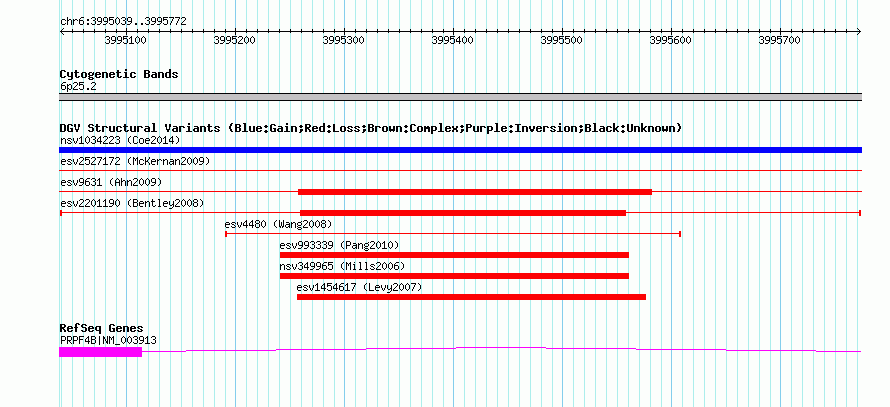This screenshot has width=890, height=407.
Task: Open the PRPF4B|NM_003913 gene label
Action: click(108, 340)
